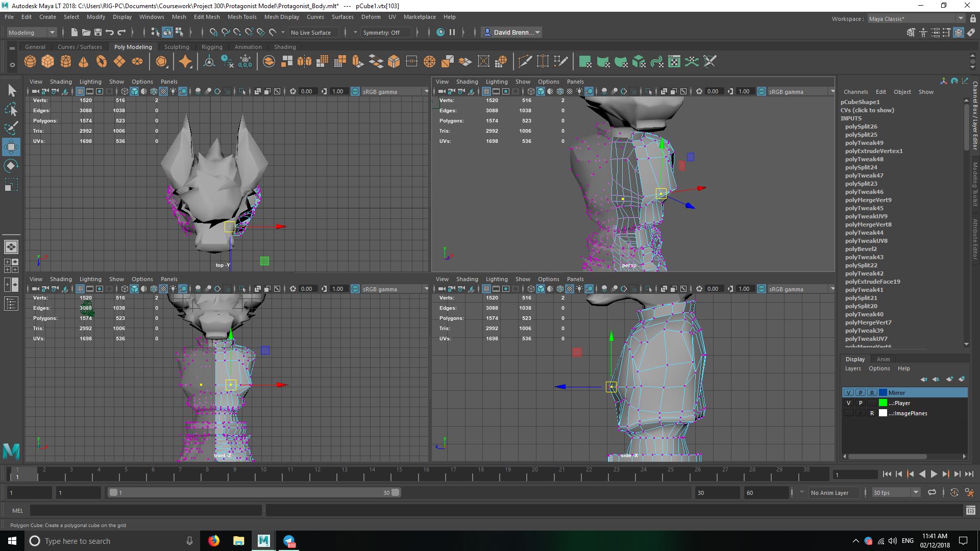Activate the Rotate tool in toolbox
This screenshot has height=551, width=980.
pos(11,166)
